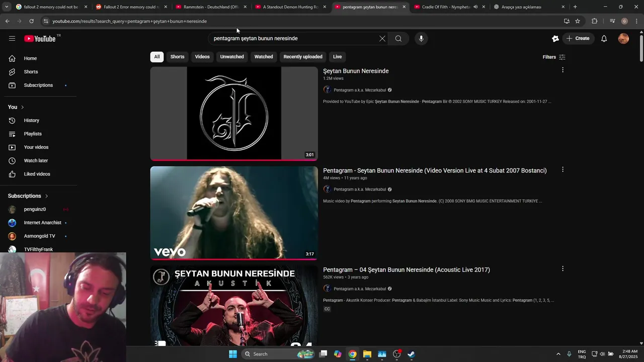Play the Akustik concert thumbnail
This screenshot has height=362, width=644.
pyautogui.click(x=234, y=306)
